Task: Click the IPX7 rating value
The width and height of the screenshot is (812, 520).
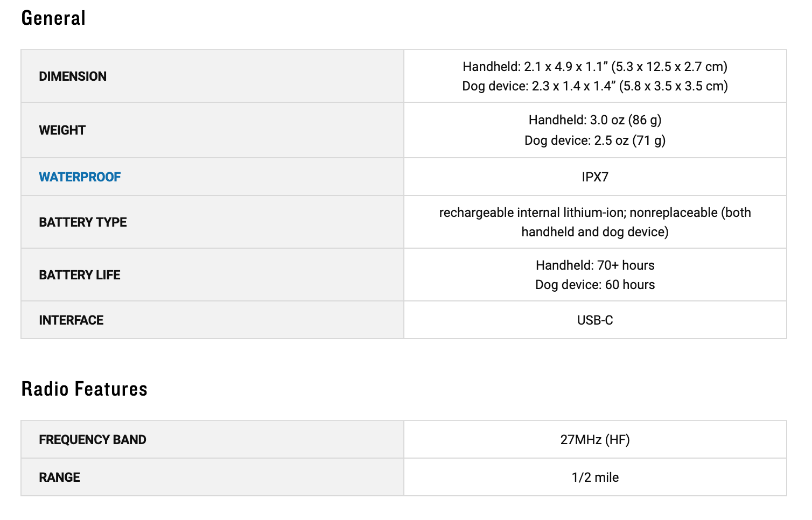Action: [594, 177]
